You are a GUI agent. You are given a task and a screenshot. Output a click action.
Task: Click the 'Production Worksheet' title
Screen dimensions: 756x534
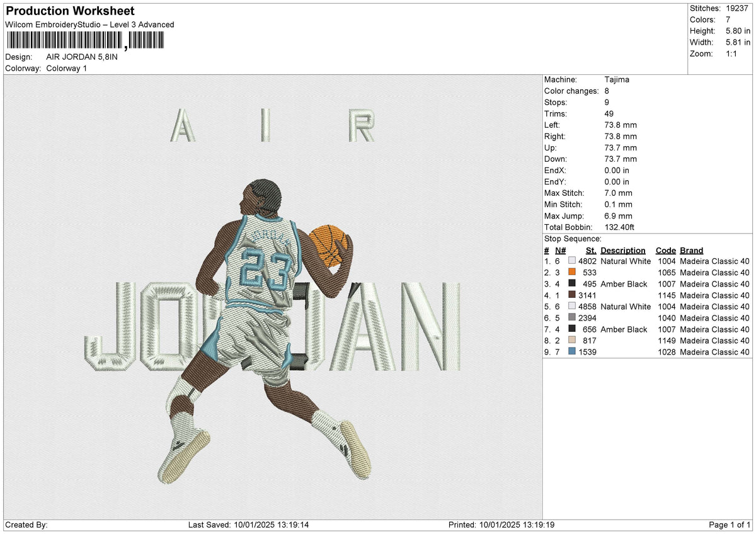click(x=69, y=11)
